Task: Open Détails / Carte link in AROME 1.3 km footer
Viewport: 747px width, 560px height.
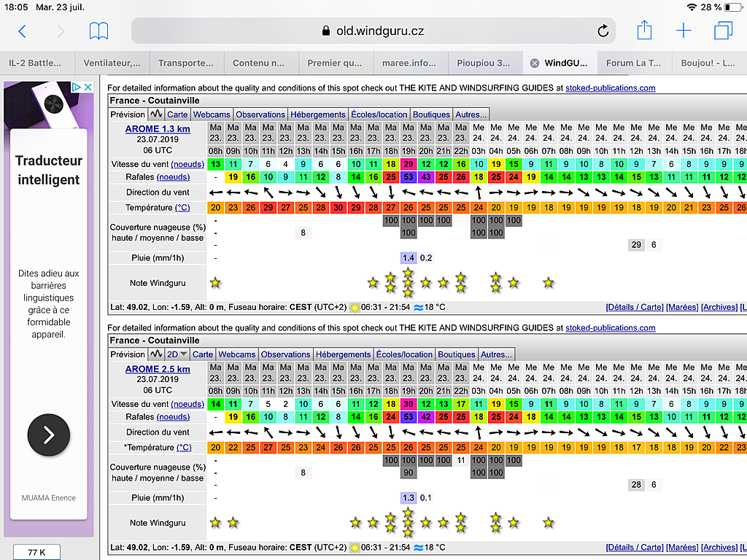Action: (x=635, y=307)
